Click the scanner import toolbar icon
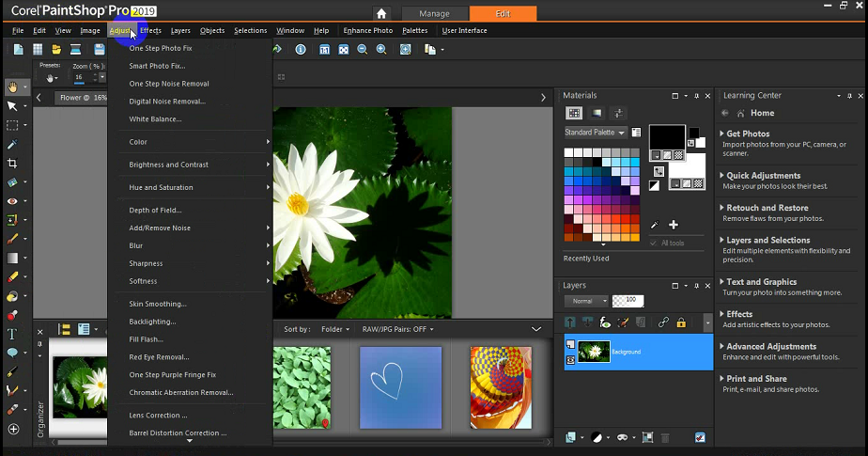The height and width of the screenshot is (456, 868). point(76,49)
